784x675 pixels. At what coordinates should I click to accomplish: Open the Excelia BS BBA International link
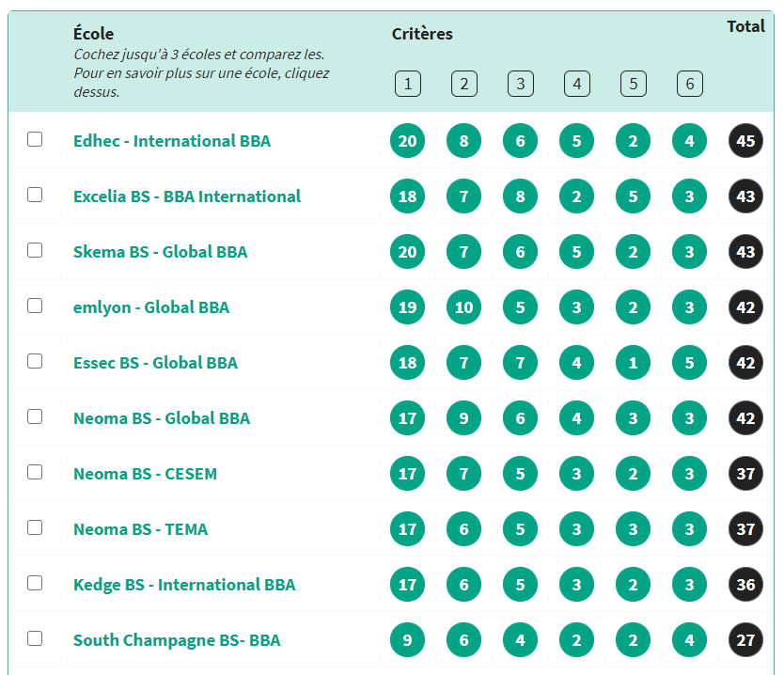(x=187, y=196)
